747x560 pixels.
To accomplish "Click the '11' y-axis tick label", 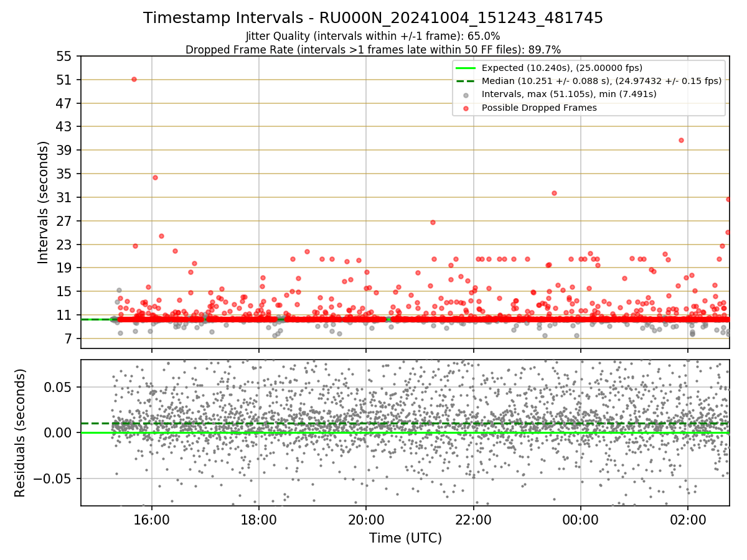I will click(65, 315).
